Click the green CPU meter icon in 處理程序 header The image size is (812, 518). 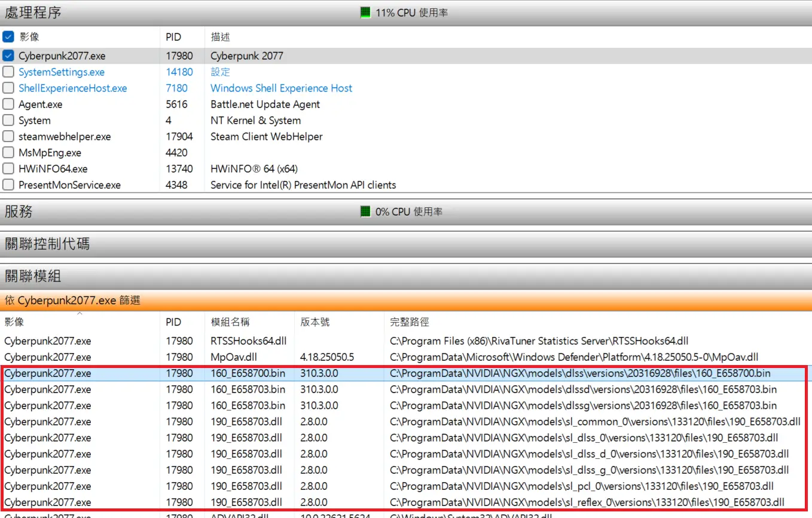click(x=365, y=13)
